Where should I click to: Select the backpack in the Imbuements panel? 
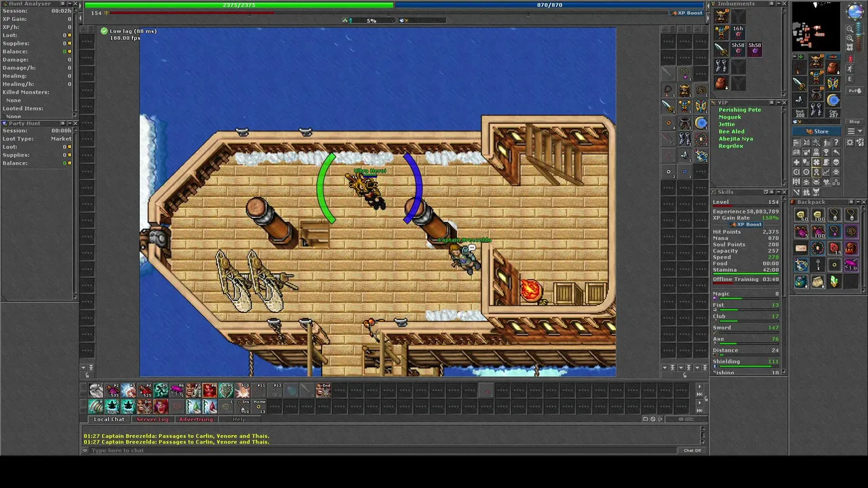click(722, 83)
